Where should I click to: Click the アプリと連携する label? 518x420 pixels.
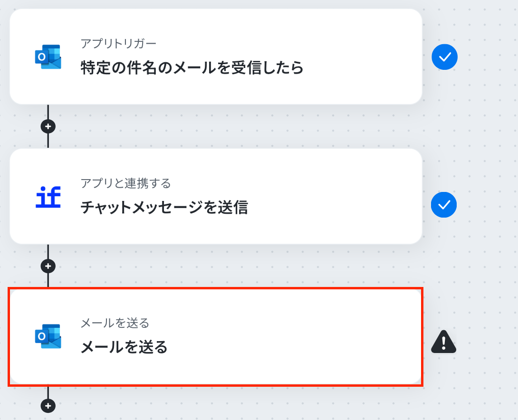pyautogui.click(x=125, y=183)
